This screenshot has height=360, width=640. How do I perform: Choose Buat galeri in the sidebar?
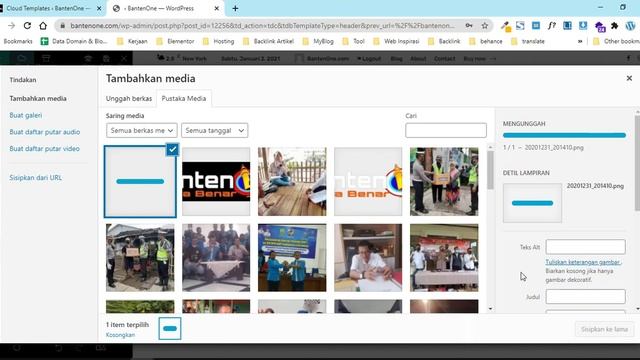[x=26, y=115]
